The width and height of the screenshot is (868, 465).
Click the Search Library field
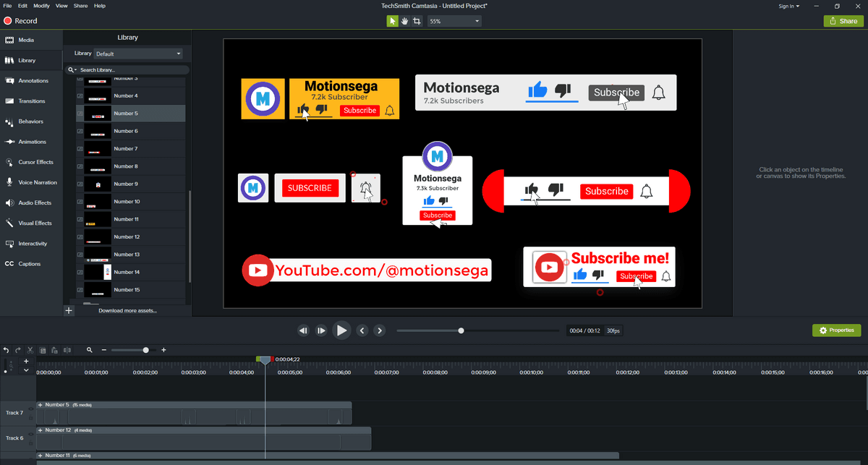click(127, 70)
